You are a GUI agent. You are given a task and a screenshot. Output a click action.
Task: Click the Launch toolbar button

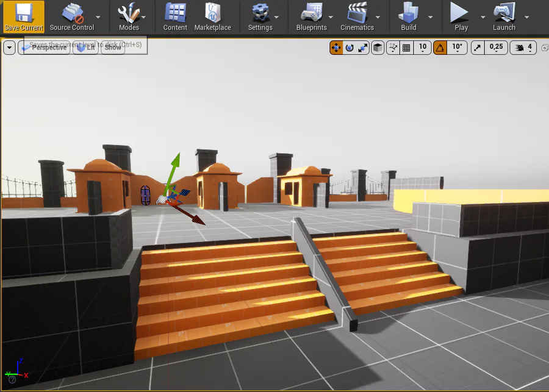504,17
